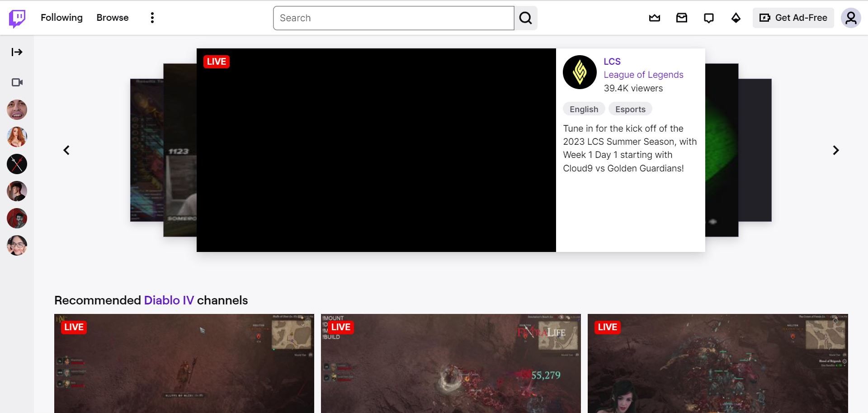Open the LCS channel page

tap(612, 62)
